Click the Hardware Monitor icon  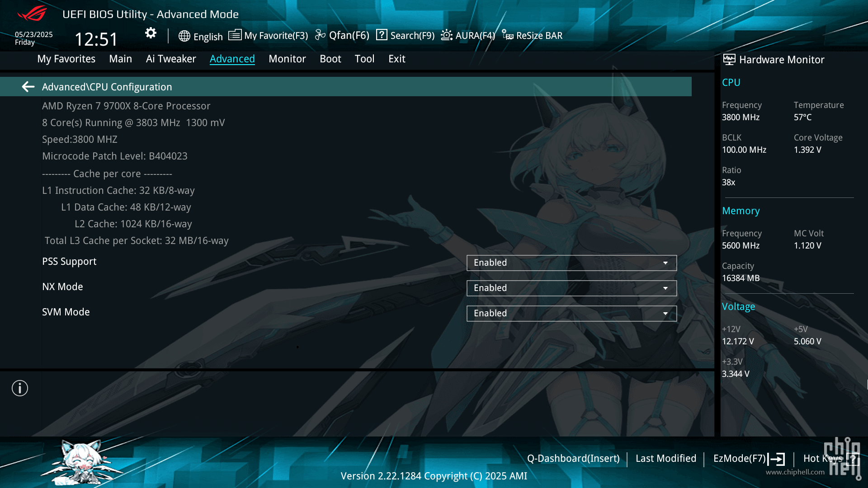[729, 59]
